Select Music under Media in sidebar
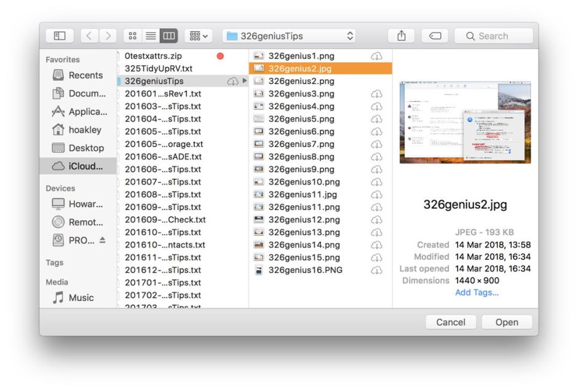Viewport: 578px width, 392px height. 81,297
